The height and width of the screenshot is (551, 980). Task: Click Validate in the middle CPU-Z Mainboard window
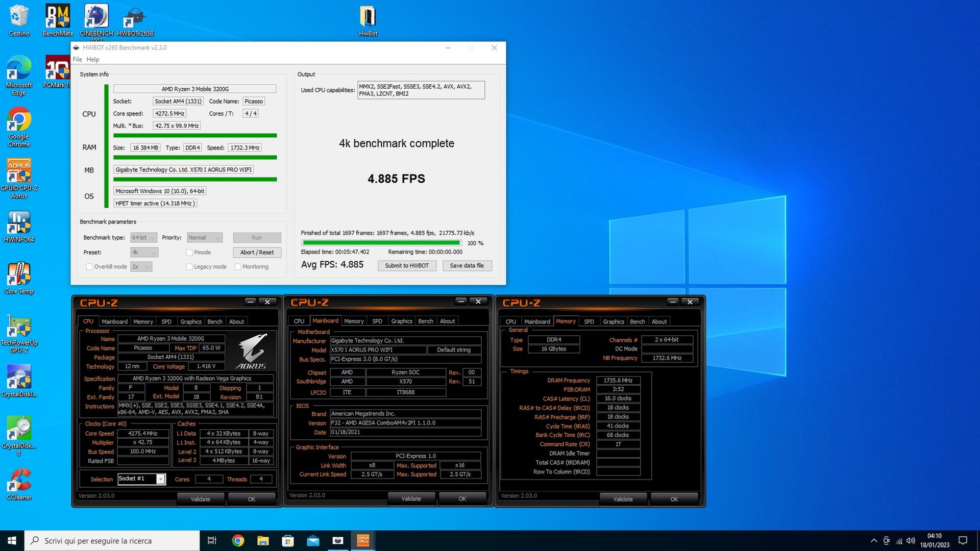[x=411, y=498]
